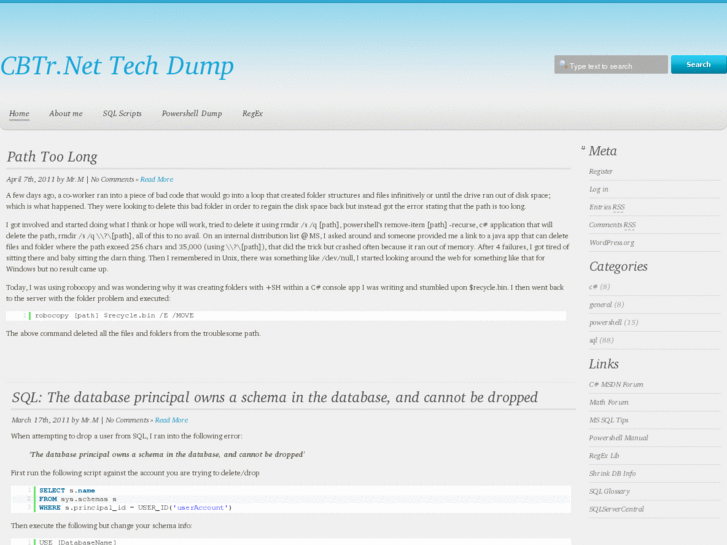Open the Powershell Dump menu item
727x545 pixels.
click(x=192, y=113)
